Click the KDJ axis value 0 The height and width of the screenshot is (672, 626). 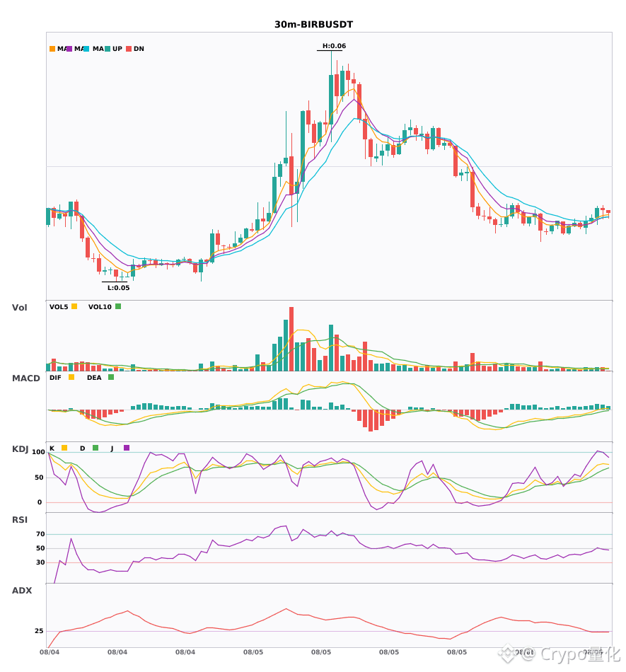[x=40, y=502]
